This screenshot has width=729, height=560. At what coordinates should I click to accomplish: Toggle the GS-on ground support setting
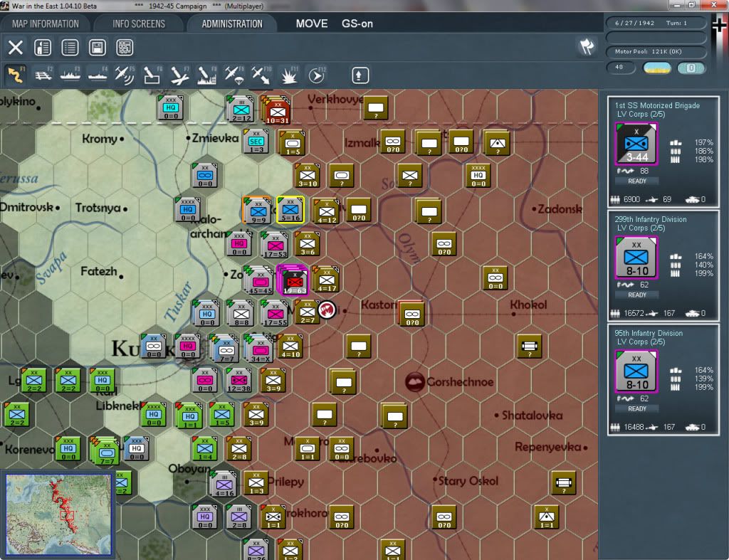click(x=357, y=23)
